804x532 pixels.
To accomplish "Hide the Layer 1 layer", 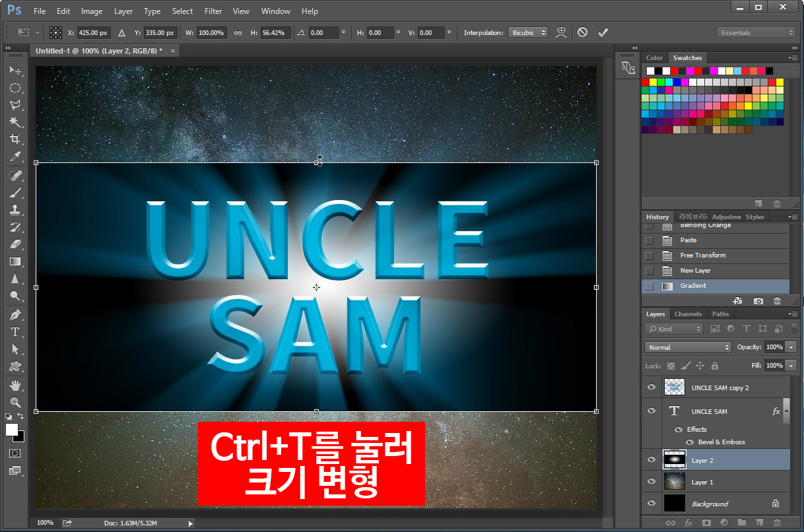I will (x=652, y=482).
